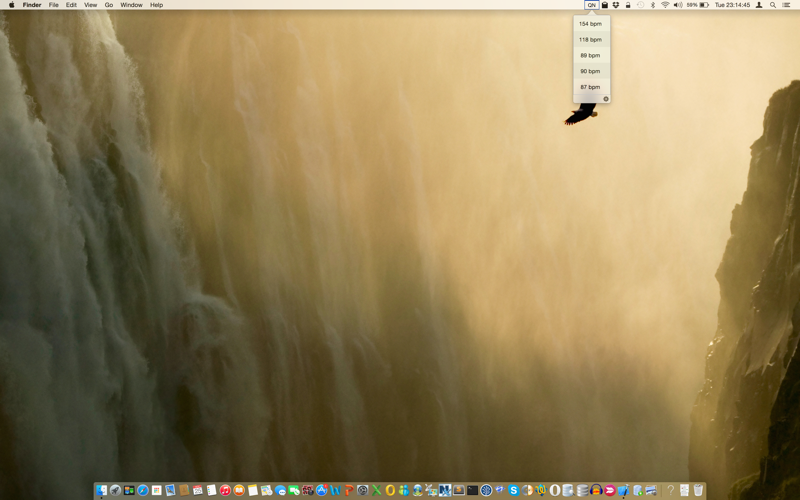
Task: Open the volume control in menu bar
Action: click(678, 5)
